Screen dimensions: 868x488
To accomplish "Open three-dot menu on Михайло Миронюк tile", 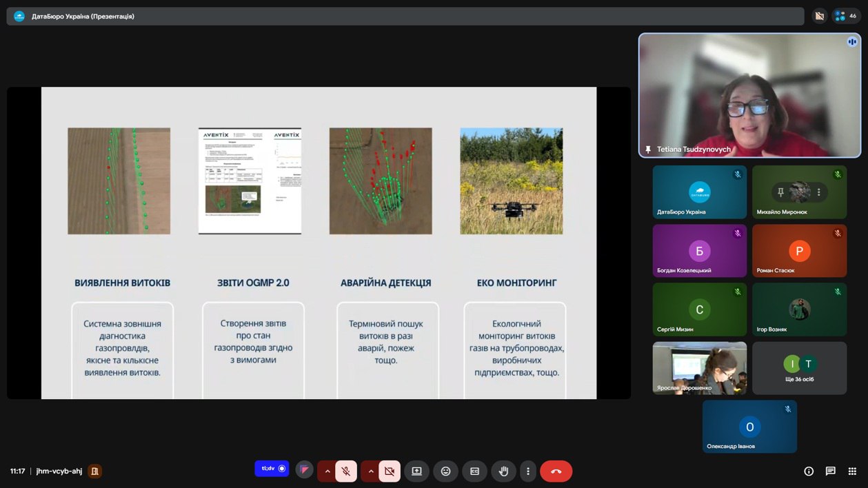I will pyautogui.click(x=818, y=192).
